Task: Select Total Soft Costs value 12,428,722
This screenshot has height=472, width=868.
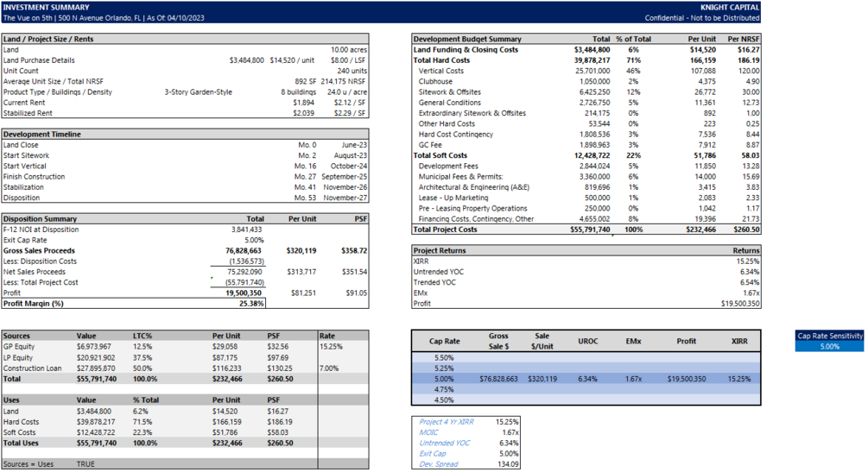Action: tap(592, 155)
